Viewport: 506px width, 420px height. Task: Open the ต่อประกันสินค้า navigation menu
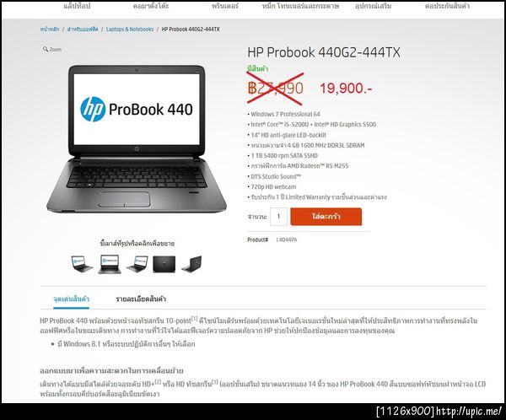coord(447,6)
